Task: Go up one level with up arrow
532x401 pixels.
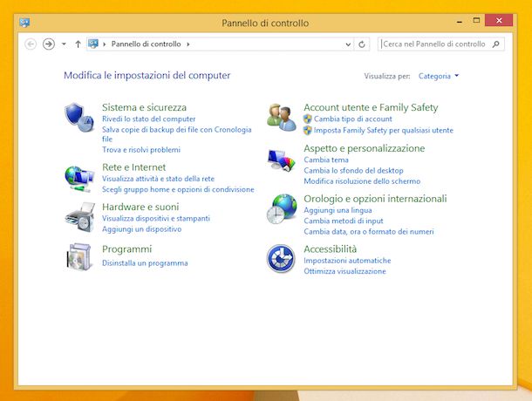Action: pos(78,44)
